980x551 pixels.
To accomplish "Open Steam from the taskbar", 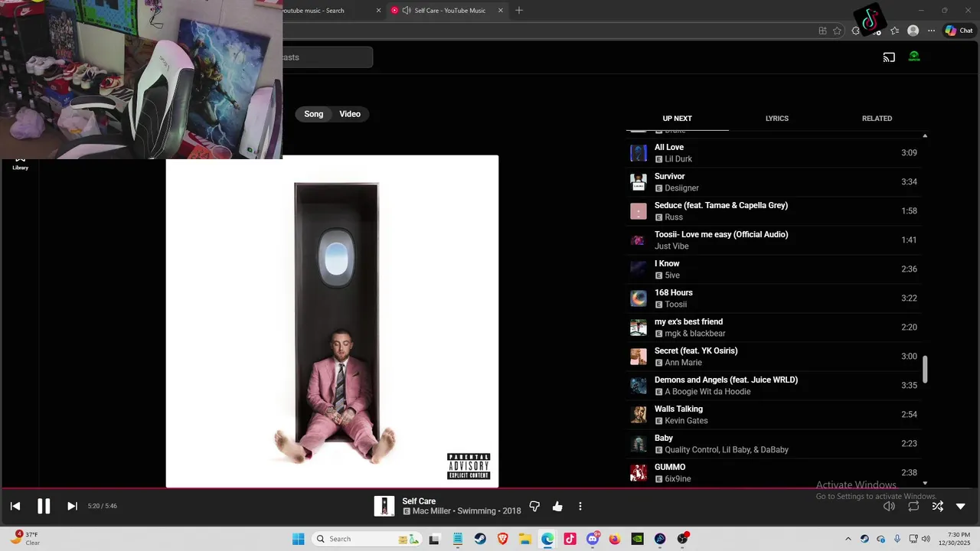I will tap(480, 539).
